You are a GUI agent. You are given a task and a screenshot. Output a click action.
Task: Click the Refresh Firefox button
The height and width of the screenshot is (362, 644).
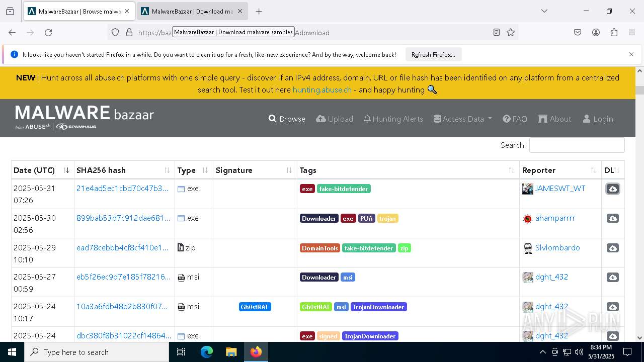click(433, 54)
